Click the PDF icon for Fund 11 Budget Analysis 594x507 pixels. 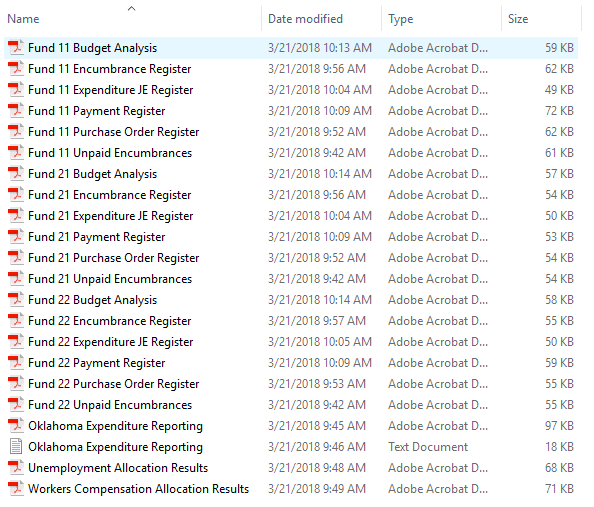coord(16,48)
